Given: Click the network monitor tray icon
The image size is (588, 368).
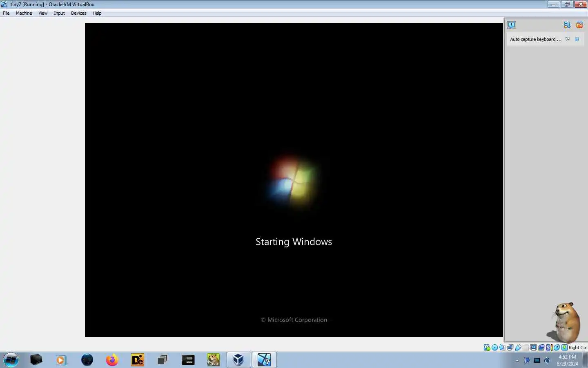Looking at the screenshot, I should 537,360.
